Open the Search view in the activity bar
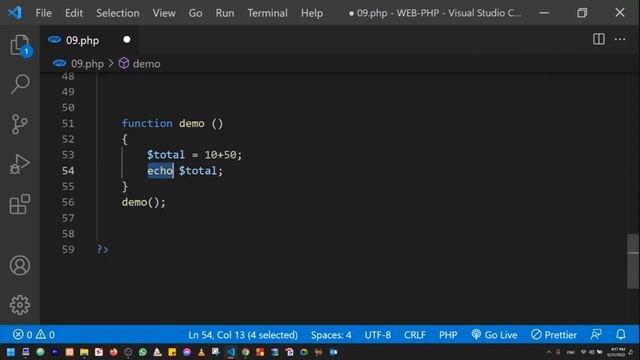Screen dimensions: 640x360 coord(20,84)
